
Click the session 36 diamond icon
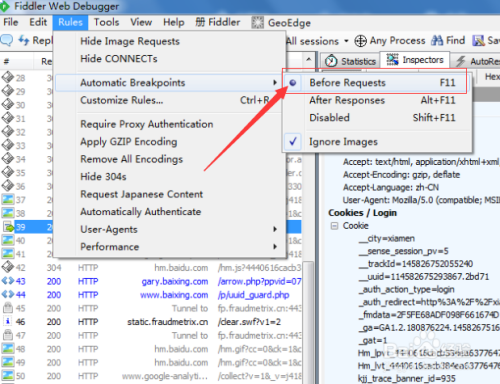pyautogui.click(x=7, y=186)
